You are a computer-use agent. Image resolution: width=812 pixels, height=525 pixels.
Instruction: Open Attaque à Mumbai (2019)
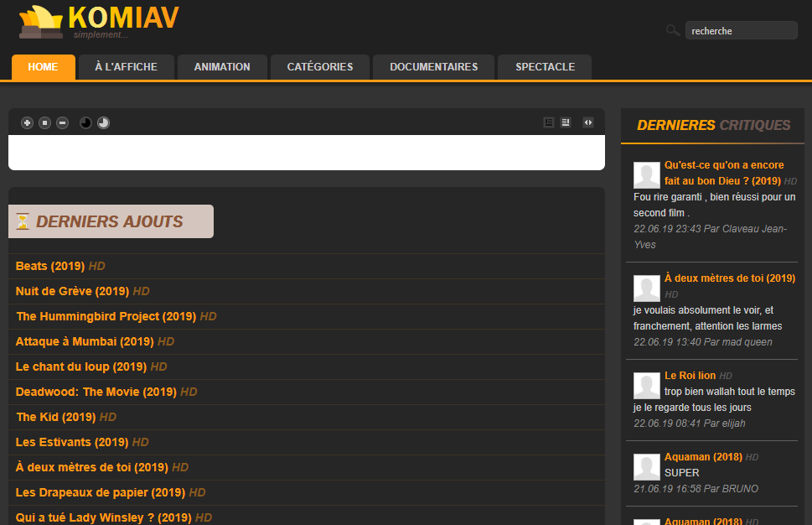pyautogui.click(x=85, y=341)
